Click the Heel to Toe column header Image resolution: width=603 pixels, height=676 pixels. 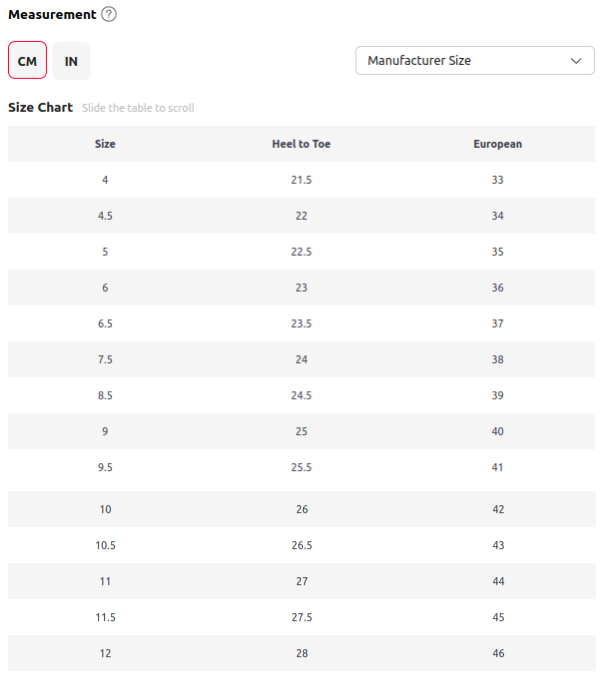[x=301, y=144]
